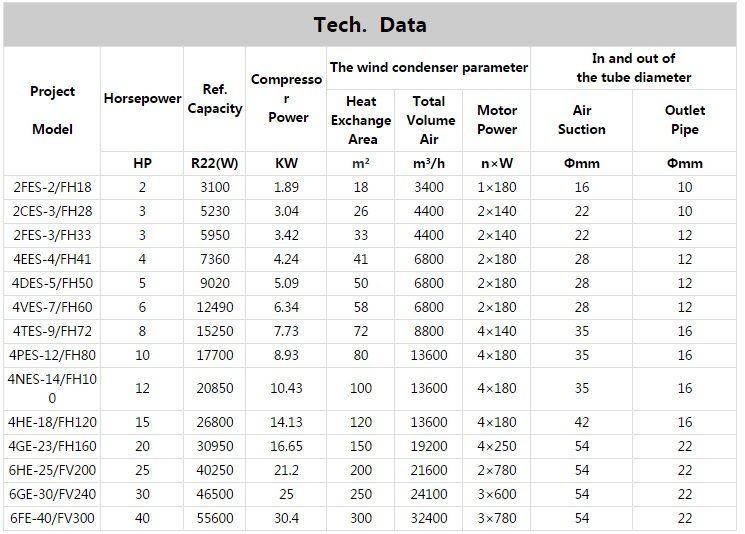Image resolution: width=745 pixels, height=534 pixels.
Task: Select the Ref. Capacity column header
Action: [215, 99]
